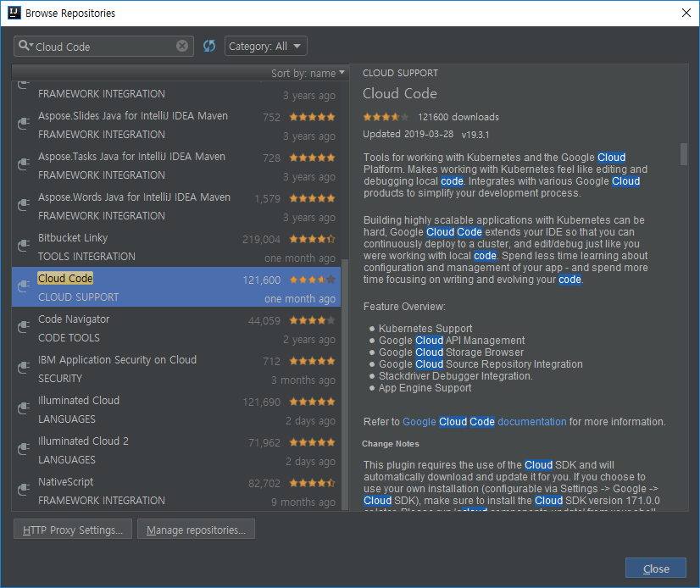Click the TOOLS INTEGRATION category label

[86, 257]
